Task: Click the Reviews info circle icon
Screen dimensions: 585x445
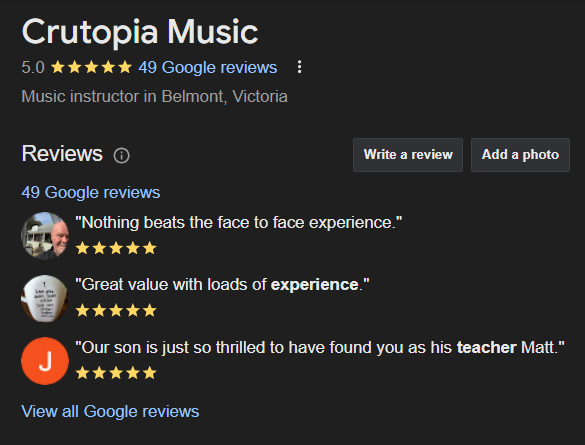Action: tap(121, 156)
